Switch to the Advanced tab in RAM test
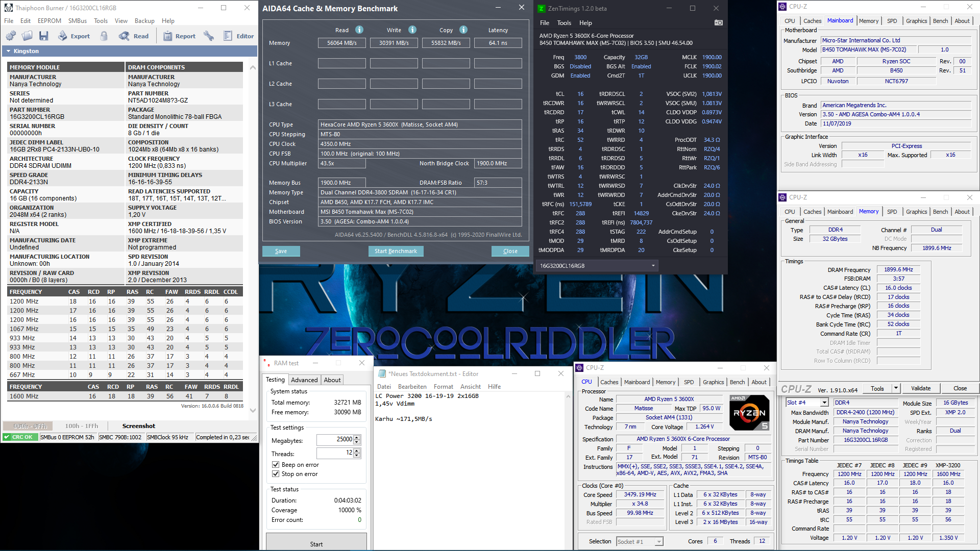The image size is (980, 551). tap(305, 380)
